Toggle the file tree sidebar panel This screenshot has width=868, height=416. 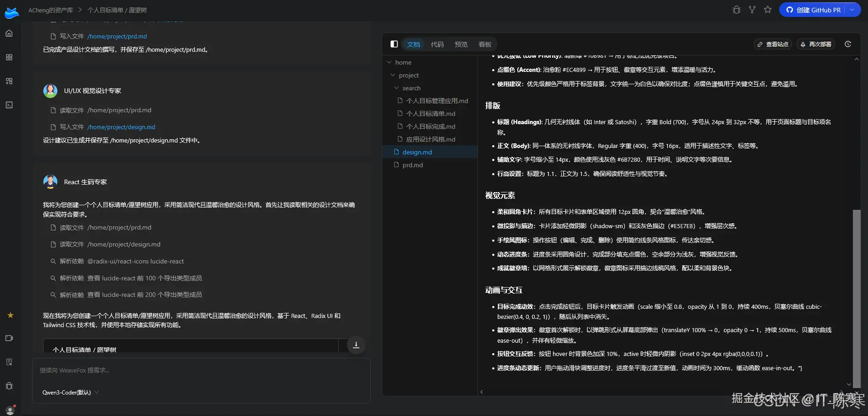pos(394,44)
